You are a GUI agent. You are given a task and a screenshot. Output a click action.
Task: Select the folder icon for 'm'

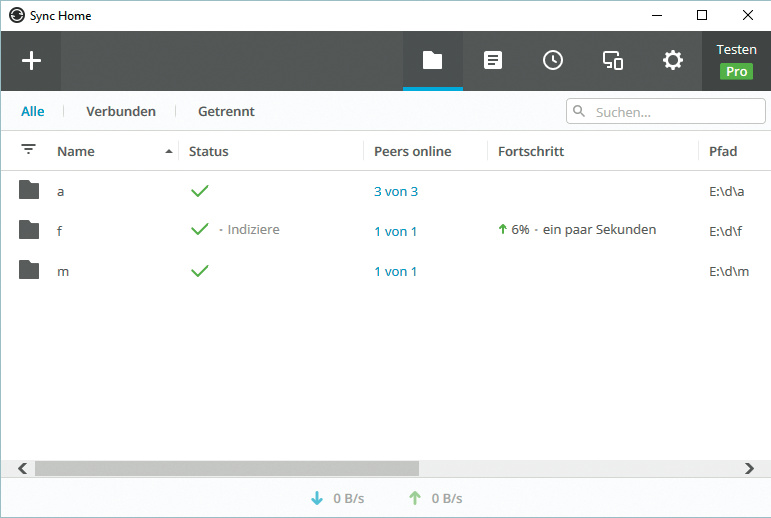click(29, 271)
